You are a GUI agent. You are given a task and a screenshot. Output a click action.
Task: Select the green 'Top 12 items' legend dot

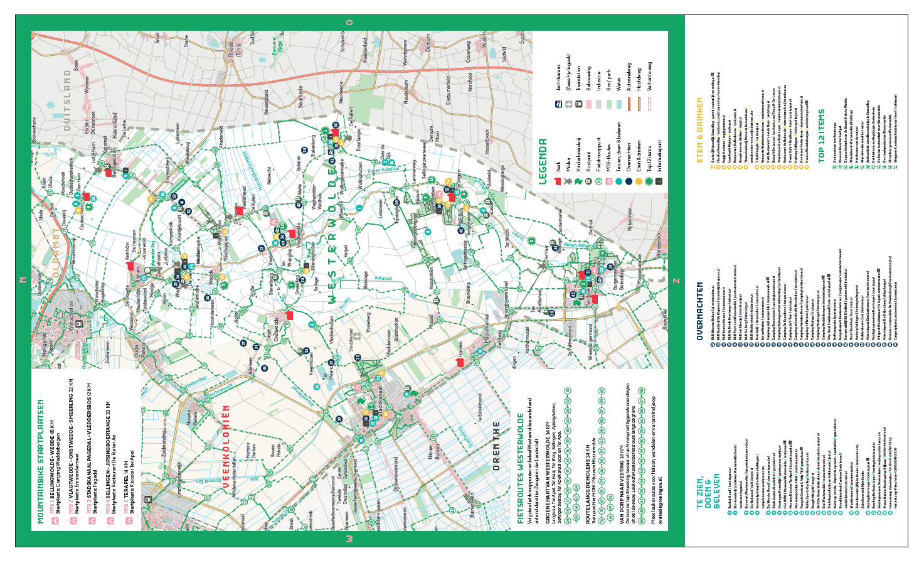(649, 181)
